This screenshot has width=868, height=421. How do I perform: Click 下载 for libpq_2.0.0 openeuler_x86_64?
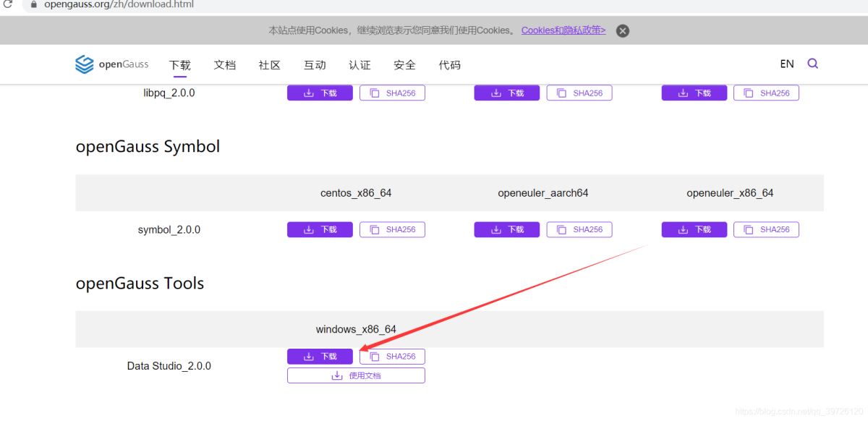(x=694, y=93)
